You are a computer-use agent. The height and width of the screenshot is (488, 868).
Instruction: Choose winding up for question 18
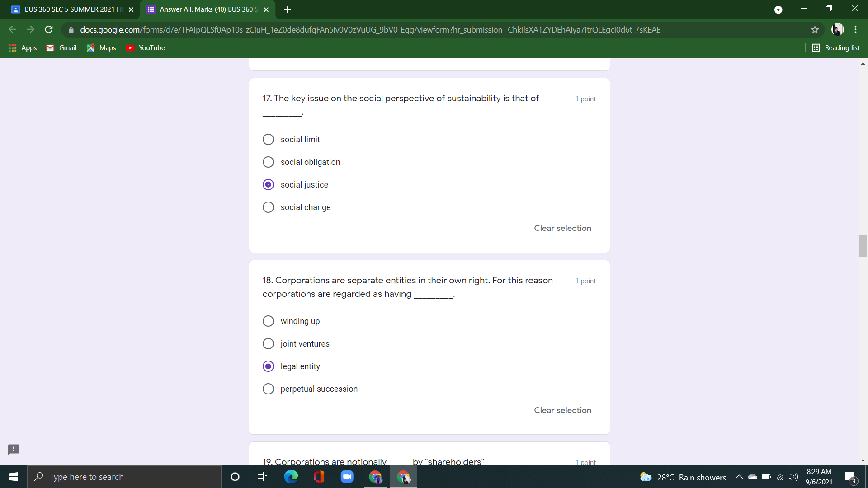click(268, 321)
